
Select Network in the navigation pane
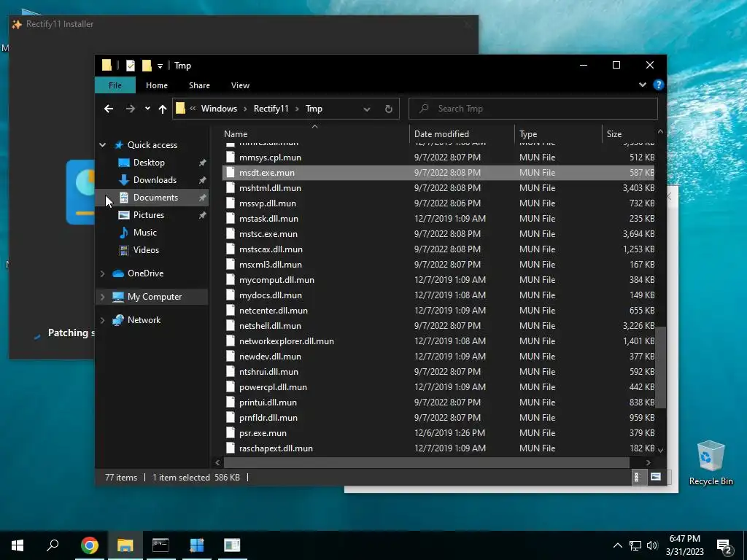tap(144, 320)
